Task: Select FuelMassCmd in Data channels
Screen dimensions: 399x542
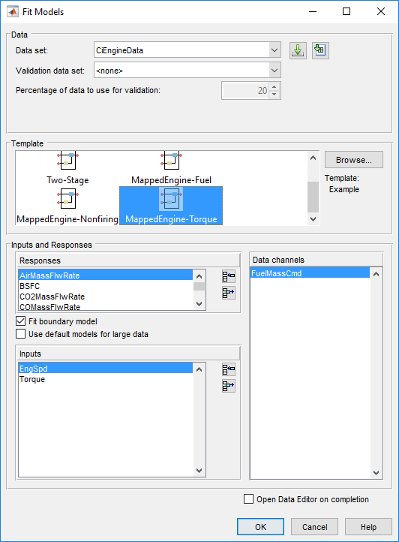Action: pos(310,273)
